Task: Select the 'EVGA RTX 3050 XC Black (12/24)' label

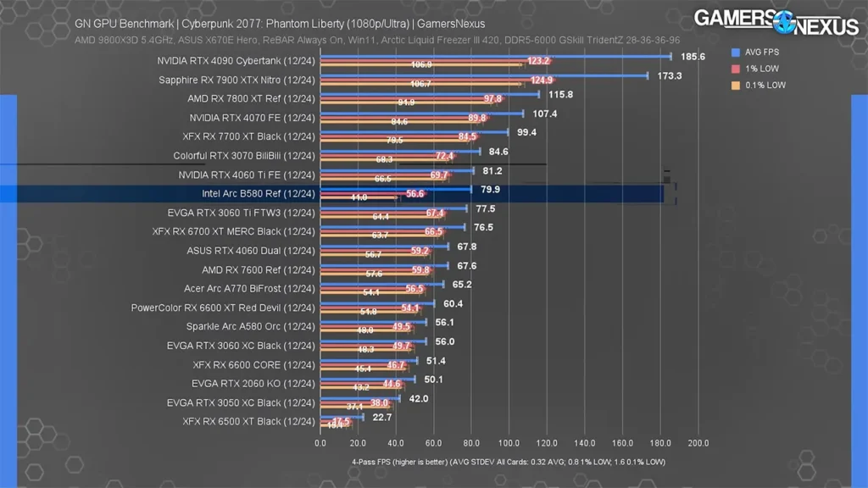Action: [241, 402]
